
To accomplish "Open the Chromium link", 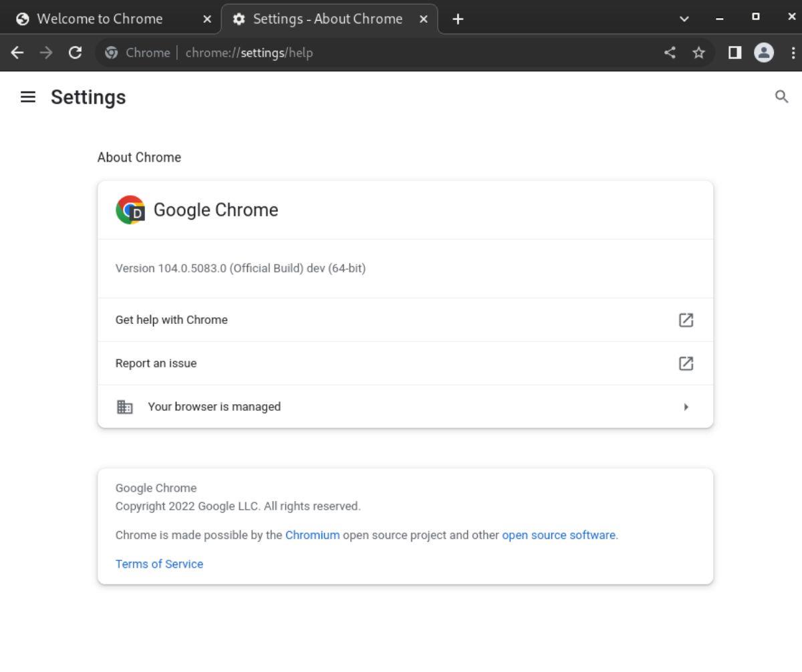I will pyautogui.click(x=312, y=534).
